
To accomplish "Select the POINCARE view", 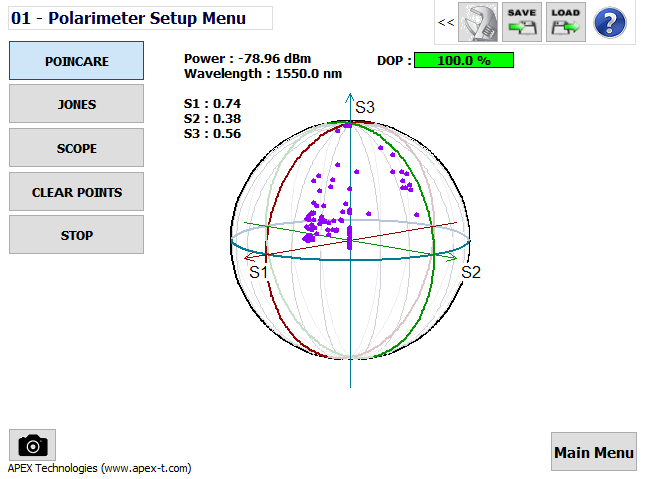I will click(77, 61).
